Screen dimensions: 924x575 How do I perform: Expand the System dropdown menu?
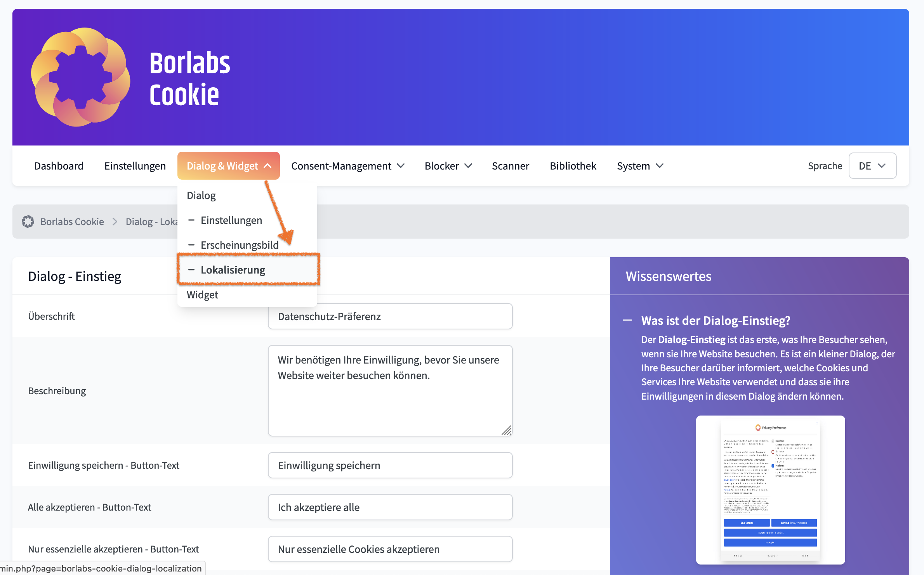(640, 166)
